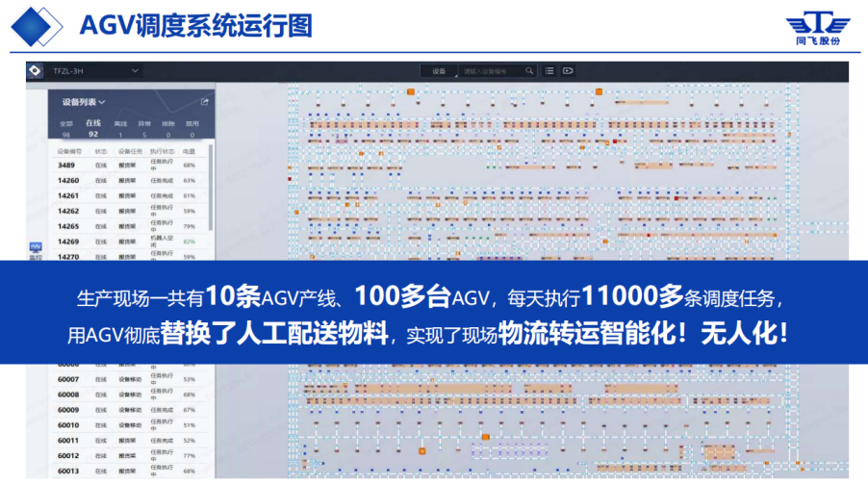Select device row 60009
This screenshot has height=484, width=868.
(131, 410)
